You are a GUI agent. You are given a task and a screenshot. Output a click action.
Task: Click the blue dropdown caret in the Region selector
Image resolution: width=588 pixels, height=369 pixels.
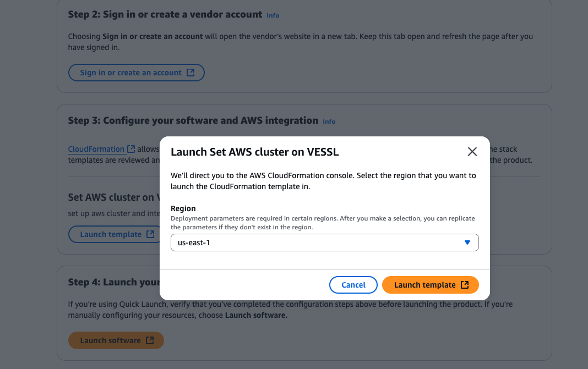coord(466,243)
